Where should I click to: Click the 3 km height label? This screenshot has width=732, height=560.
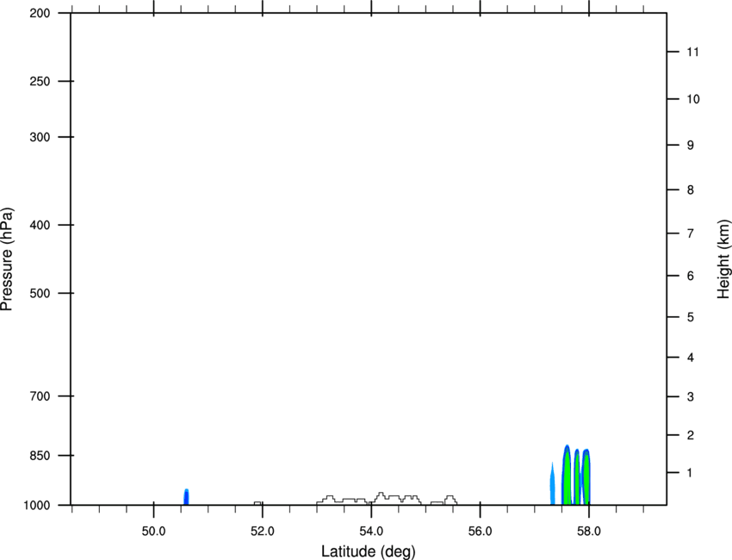(x=691, y=397)
